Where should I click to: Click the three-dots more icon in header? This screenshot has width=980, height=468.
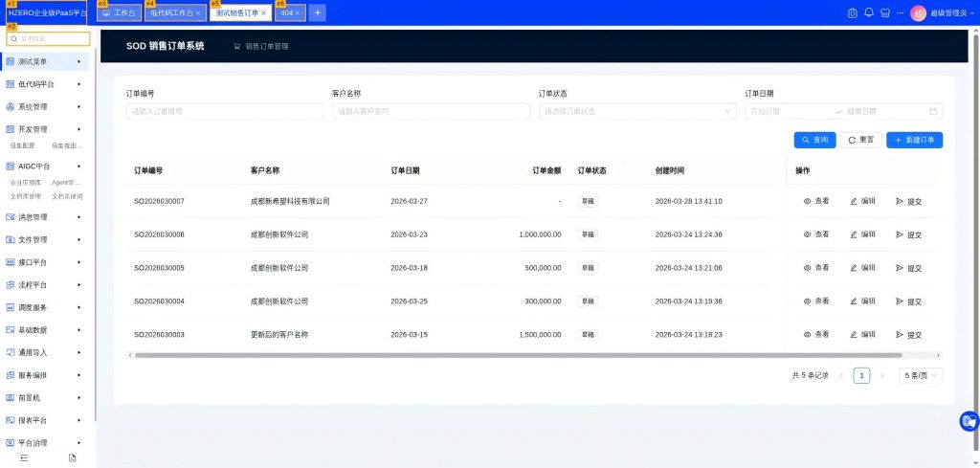901,12
